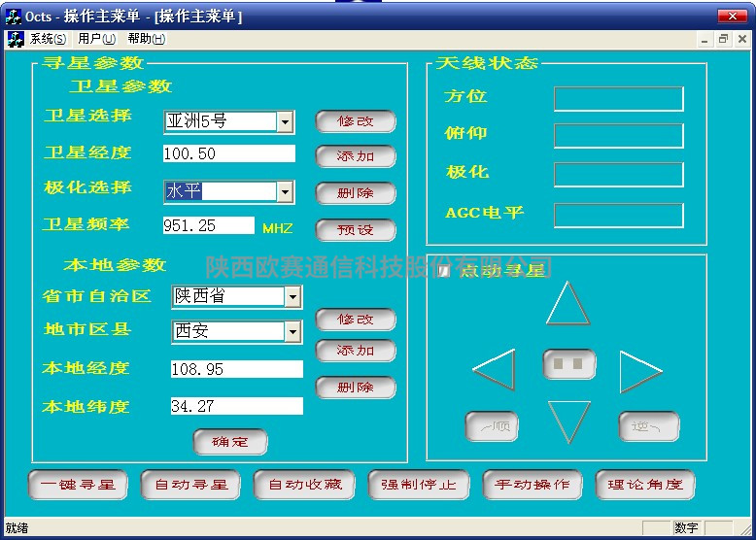Image resolution: width=756 pixels, height=540 pixels.
Task: Open the 帮助(H) menu
Action: tap(146, 39)
